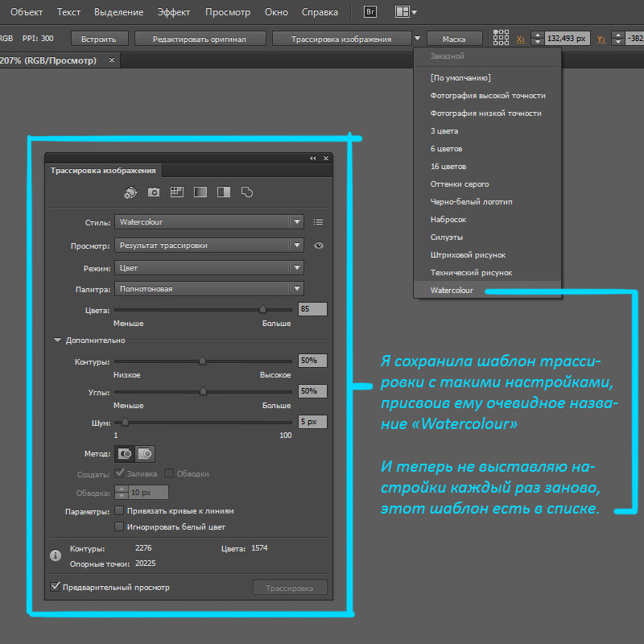Screen dimensions: 644x644
Task: Select the Black and White preset icon
Action: (224, 192)
